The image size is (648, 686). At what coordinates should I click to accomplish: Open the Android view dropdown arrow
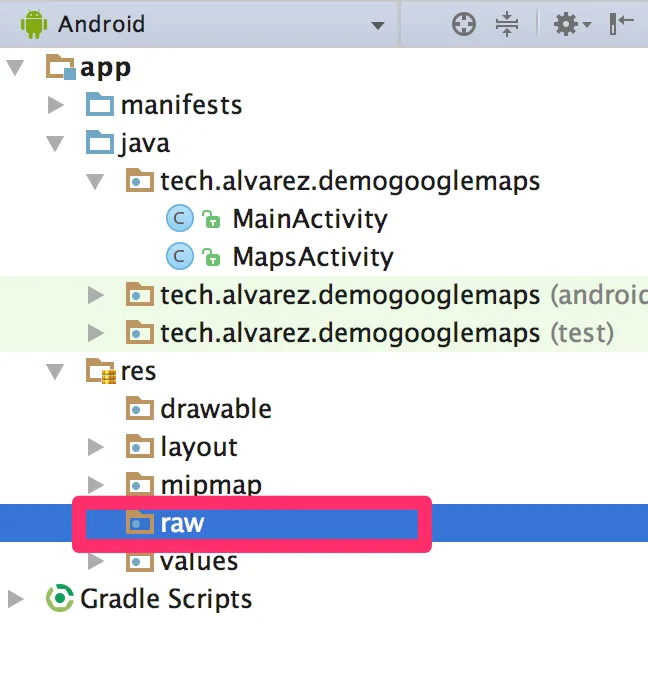click(x=378, y=25)
